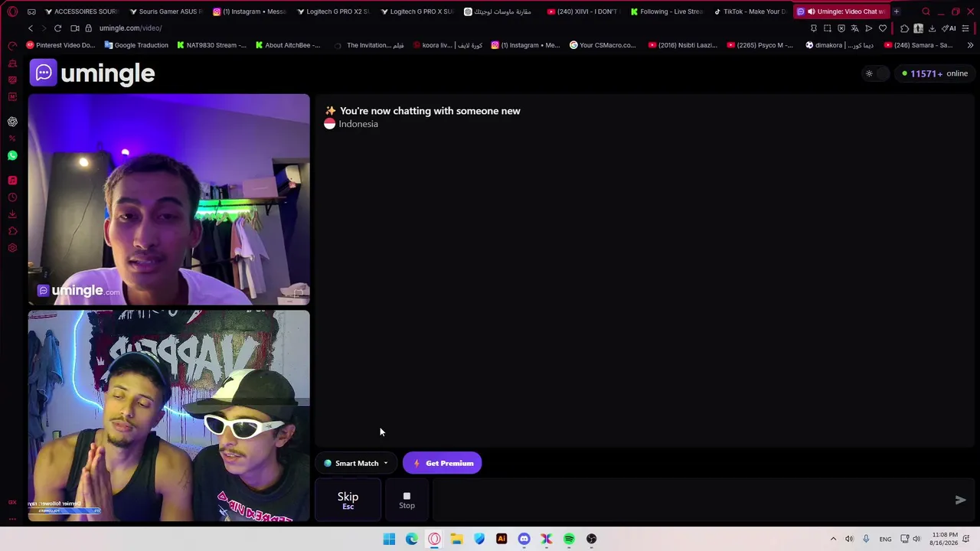Screen dimensions: 980x551
Task: Open the tab search magnifier icon
Action: point(926,11)
